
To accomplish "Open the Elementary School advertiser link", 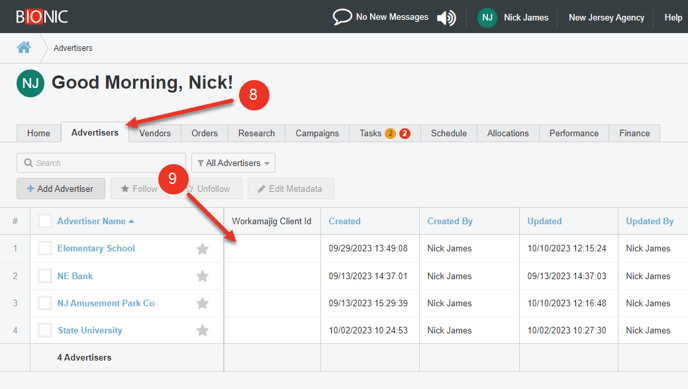I will [x=96, y=248].
